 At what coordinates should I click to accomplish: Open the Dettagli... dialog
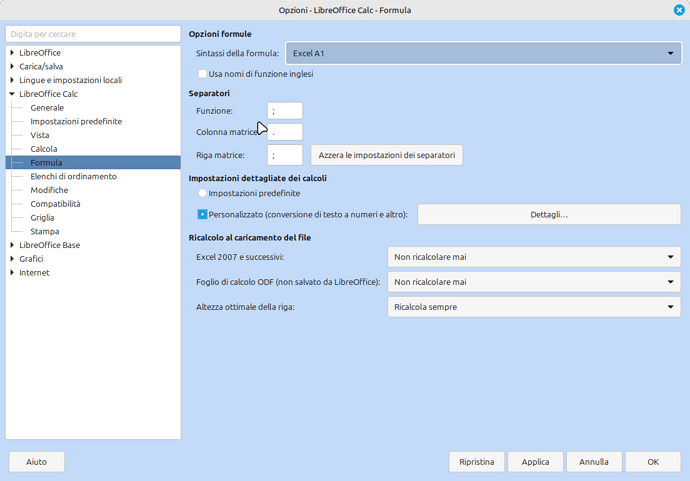click(549, 214)
